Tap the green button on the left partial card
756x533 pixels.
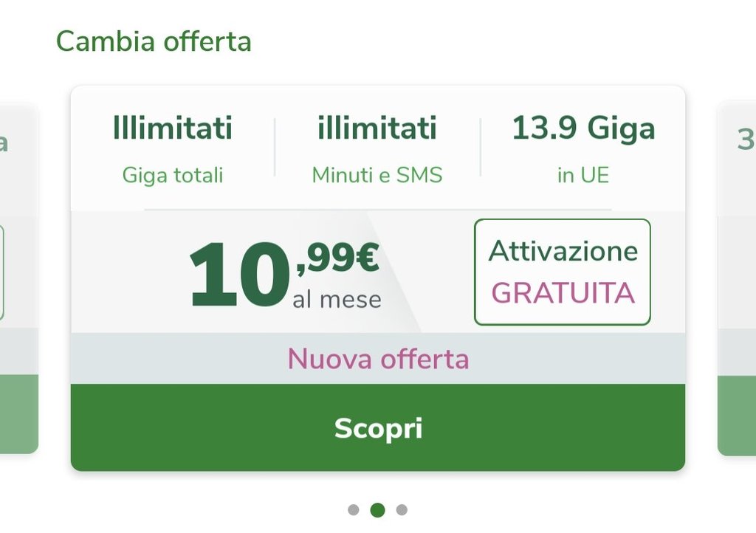[x=18, y=413]
